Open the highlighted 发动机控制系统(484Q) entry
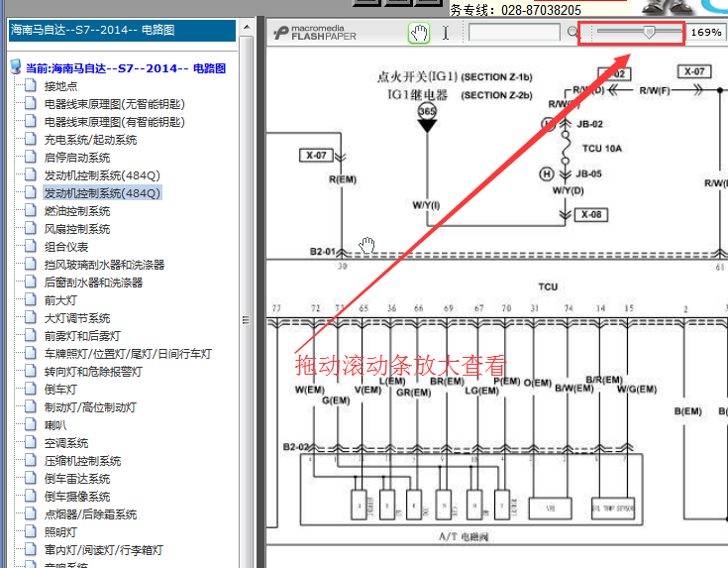Screen dimensions: 728x568 click(102, 193)
